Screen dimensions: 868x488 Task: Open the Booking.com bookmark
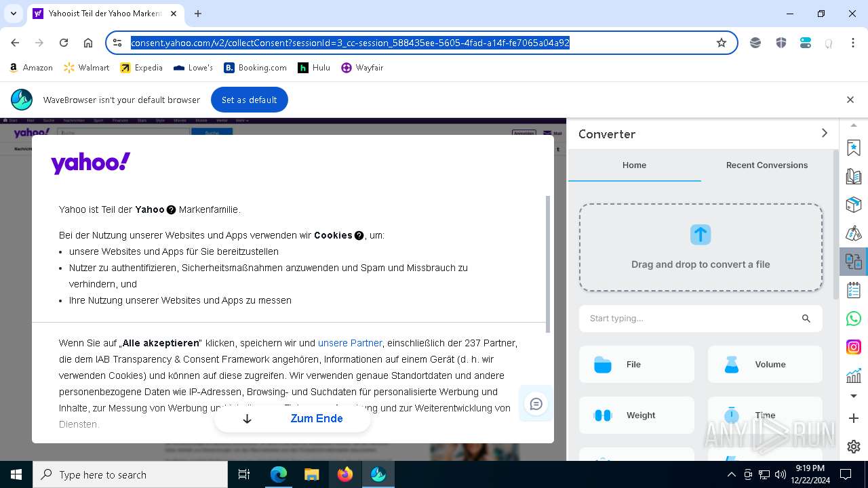(x=256, y=68)
